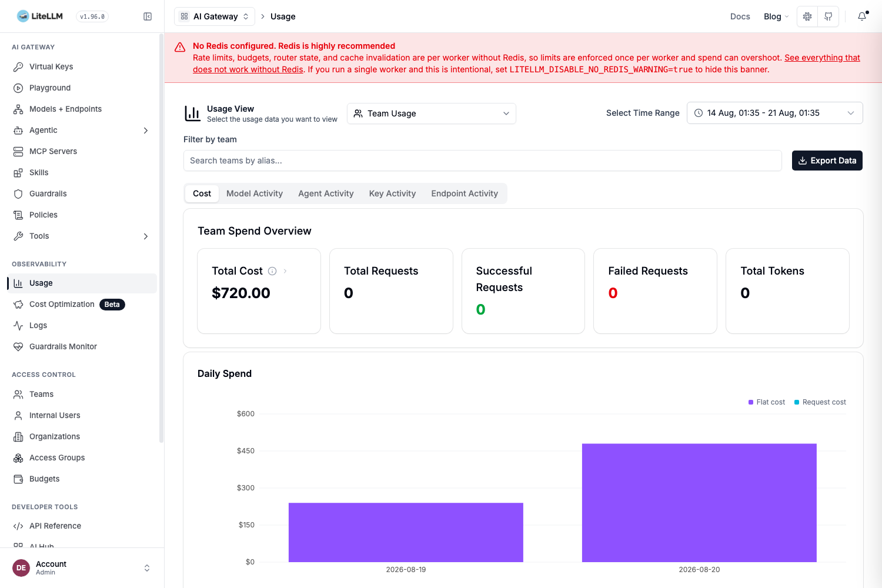Open the notifications bell

pyautogui.click(x=862, y=16)
